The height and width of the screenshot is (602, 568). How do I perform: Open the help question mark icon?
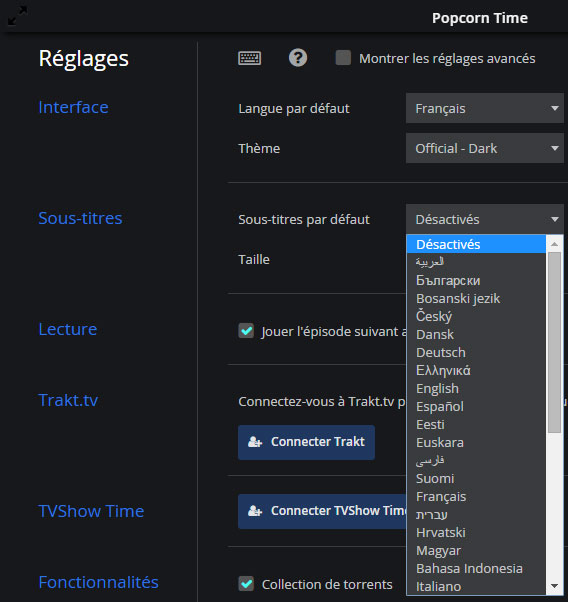(x=298, y=58)
